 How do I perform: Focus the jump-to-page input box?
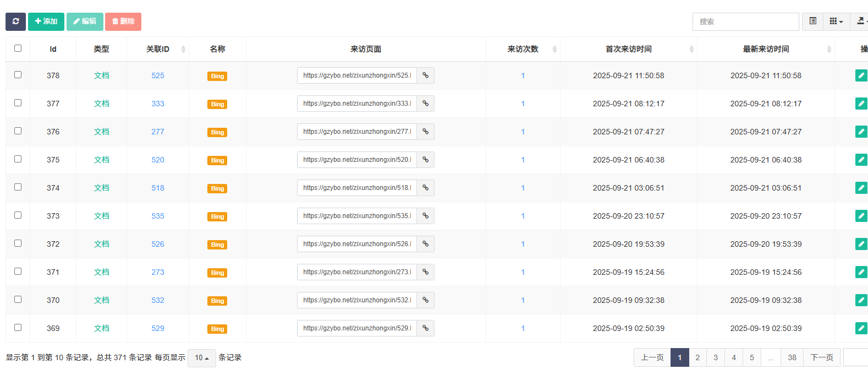coord(856,358)
